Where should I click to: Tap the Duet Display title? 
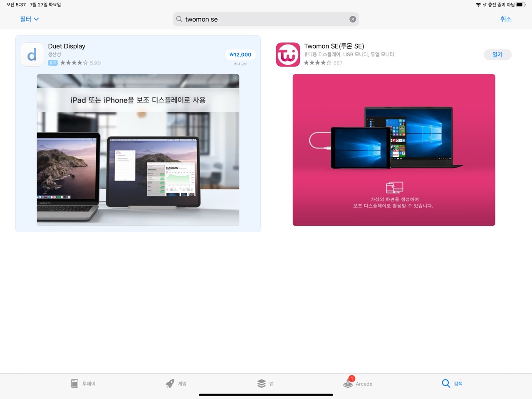coord(67,46)
